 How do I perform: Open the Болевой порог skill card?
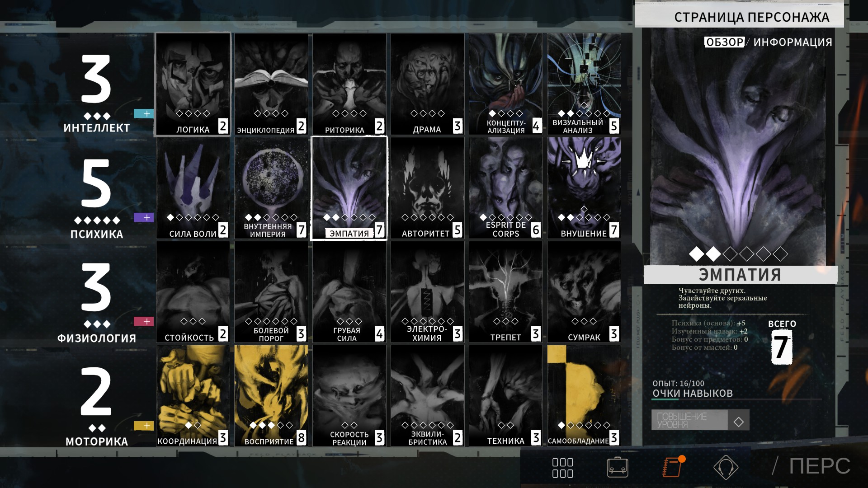click(271, 292)
